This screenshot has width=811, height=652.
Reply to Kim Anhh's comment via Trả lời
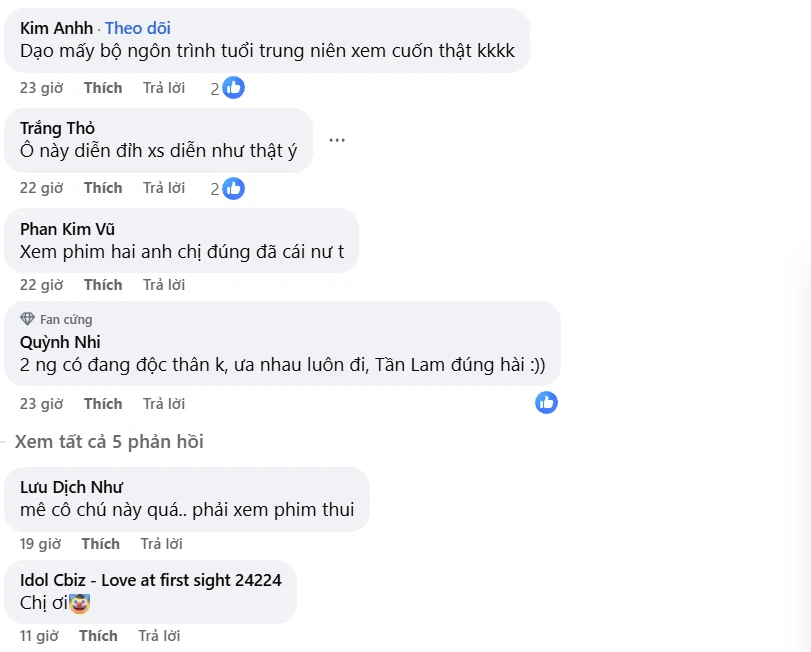164,88
